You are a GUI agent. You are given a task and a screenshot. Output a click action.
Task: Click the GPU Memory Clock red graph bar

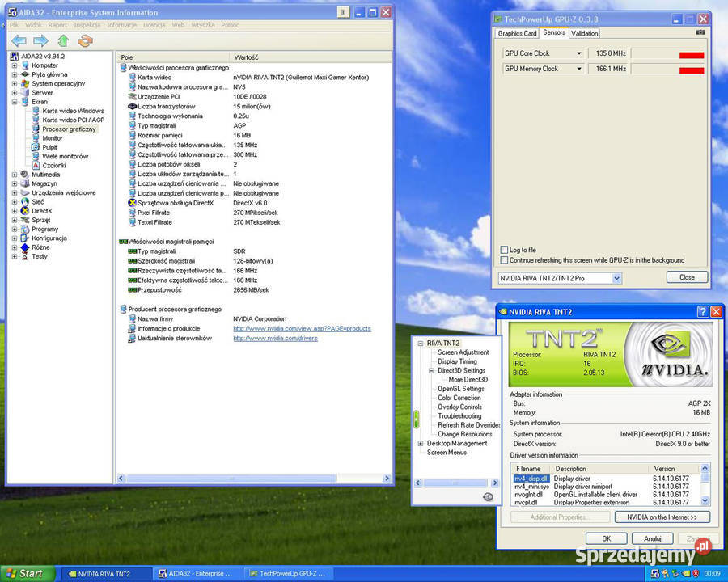click(x=692, y=70)
